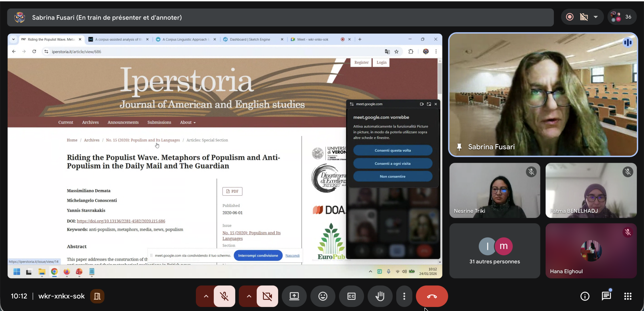Click the present screen icon
The image size is (644, 311).
click(294, 296)
